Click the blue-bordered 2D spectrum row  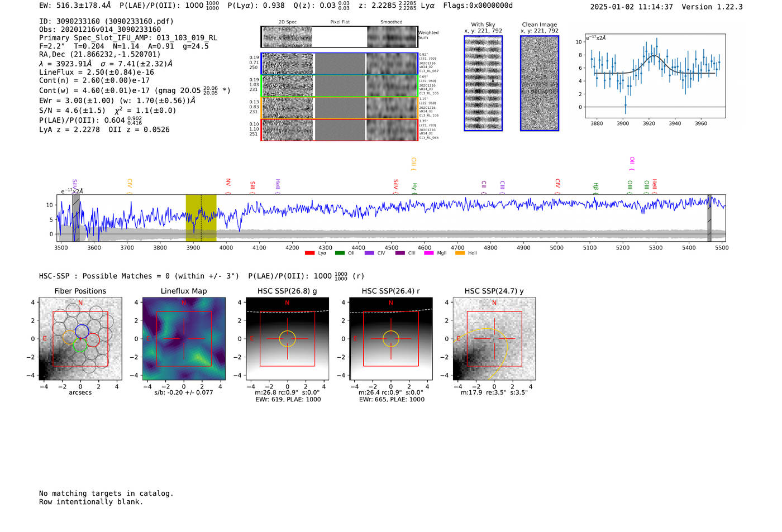click(340, 64)
